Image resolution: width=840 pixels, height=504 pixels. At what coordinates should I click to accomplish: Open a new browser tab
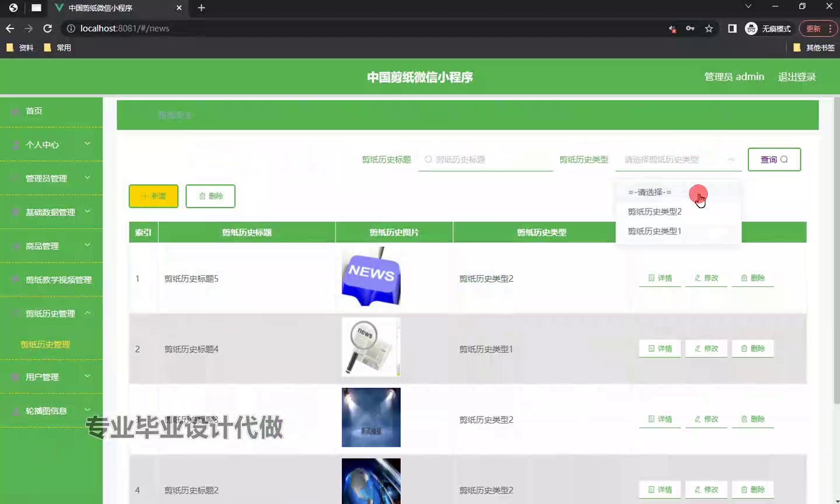(x=201, y=8)
